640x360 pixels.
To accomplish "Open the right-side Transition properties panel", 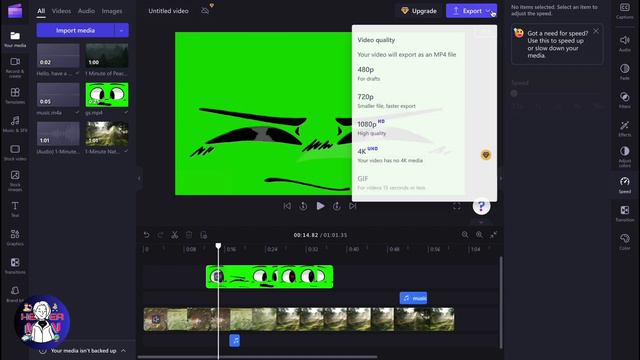I will (624, 213).
